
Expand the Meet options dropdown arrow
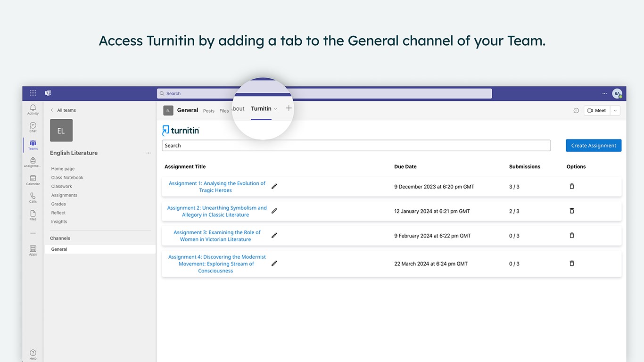tap(615, 110)
